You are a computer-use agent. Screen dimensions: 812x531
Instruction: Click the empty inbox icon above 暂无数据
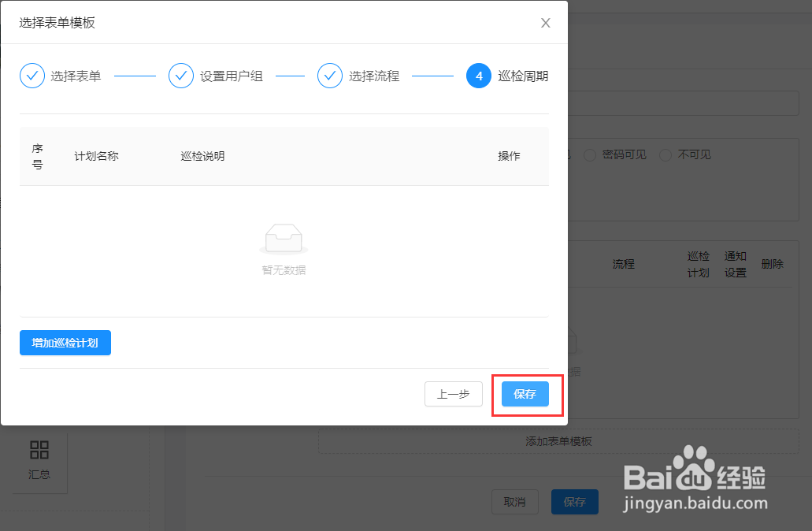click(284, 236)
